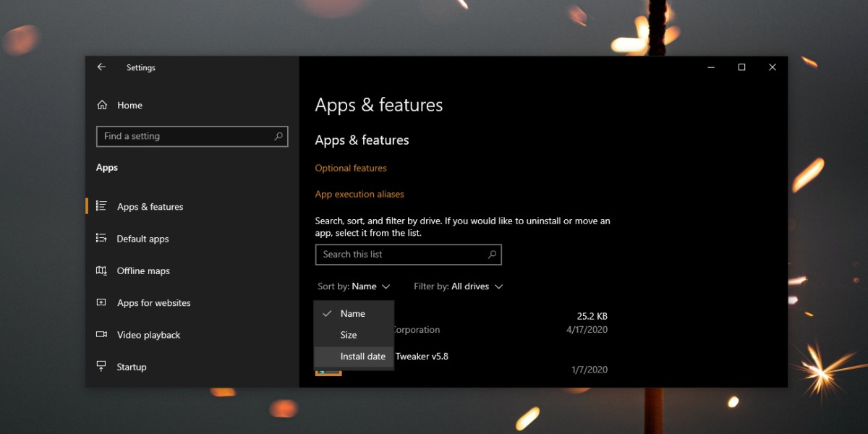Click the Apps & features sidebar icon

click(102, 206)
